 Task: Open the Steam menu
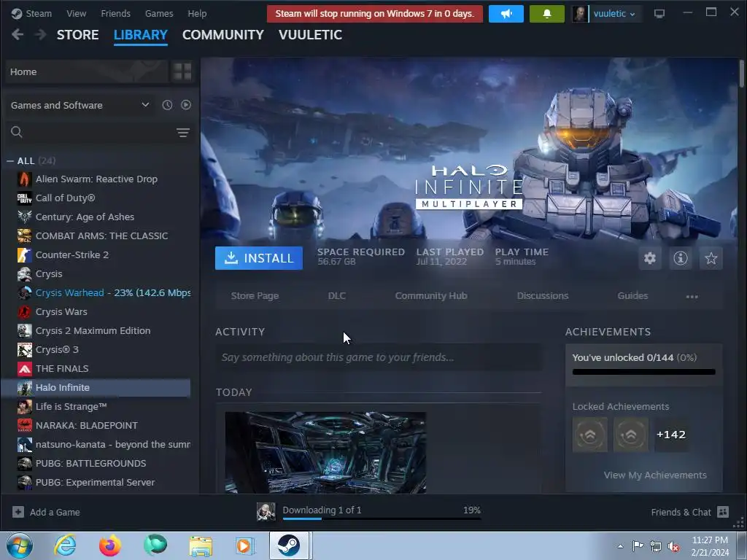31,13
